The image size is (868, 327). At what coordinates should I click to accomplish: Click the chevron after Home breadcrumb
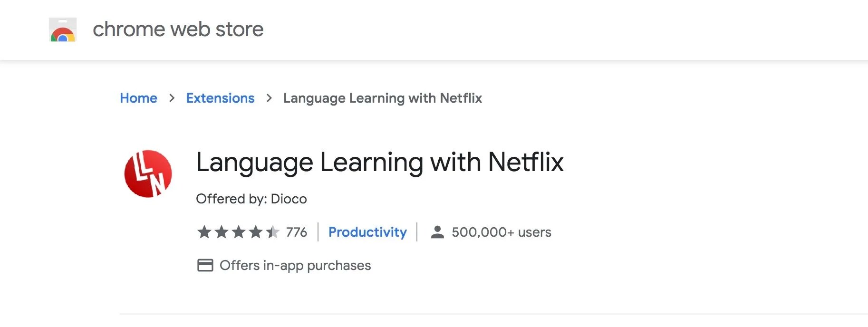(172, 98)
